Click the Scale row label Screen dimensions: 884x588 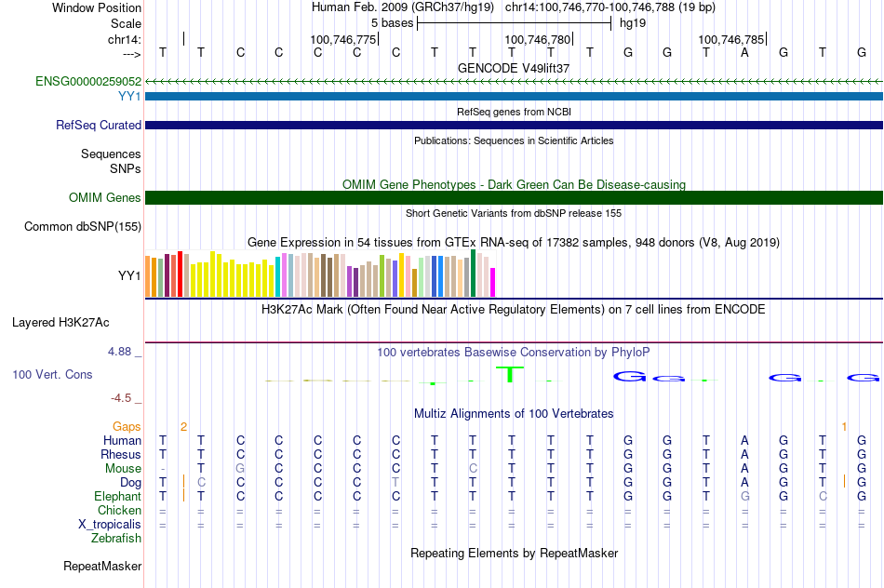click(126, 23)
